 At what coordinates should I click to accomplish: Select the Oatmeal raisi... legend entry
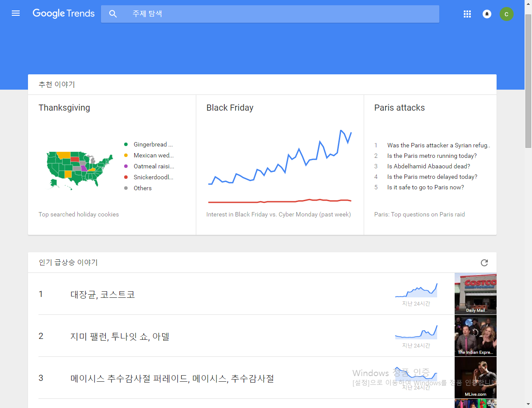tap(149, 166)
